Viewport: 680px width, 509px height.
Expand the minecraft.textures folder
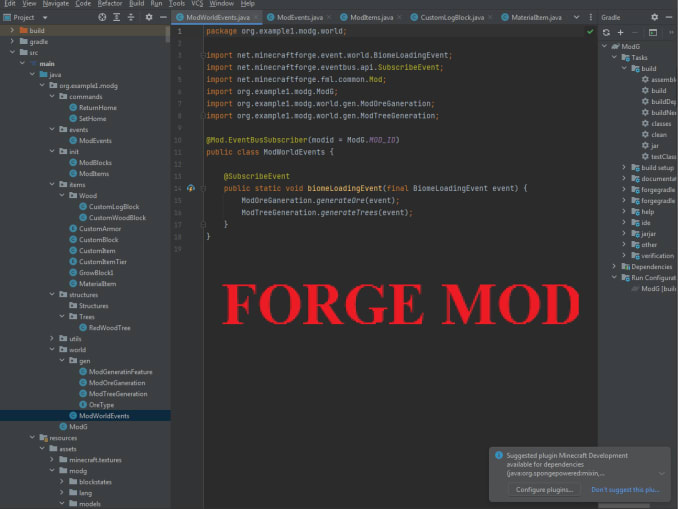[x=52, y=460]
